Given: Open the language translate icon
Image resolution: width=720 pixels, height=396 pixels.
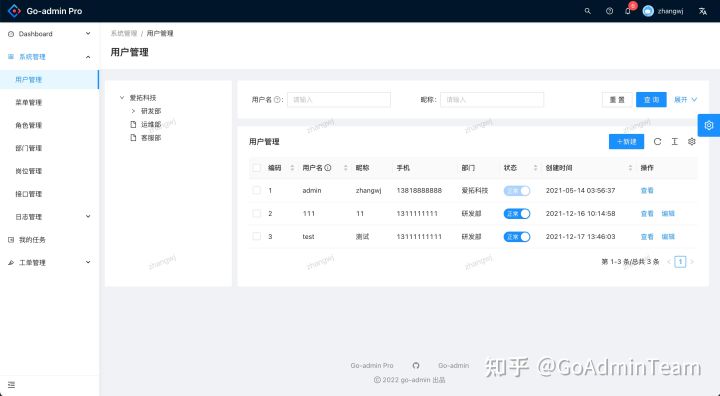Looking at the screenshot, I should click(x=703, y=11).
